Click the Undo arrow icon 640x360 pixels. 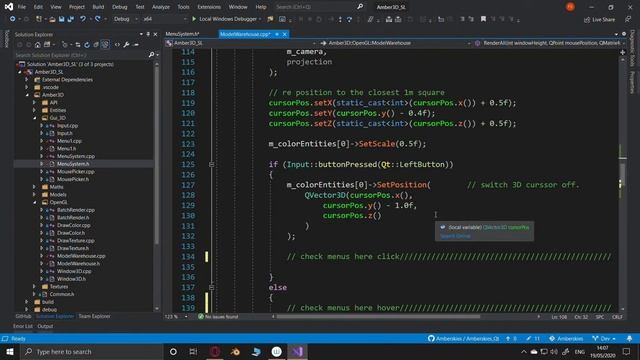click(x=83, y=19)
